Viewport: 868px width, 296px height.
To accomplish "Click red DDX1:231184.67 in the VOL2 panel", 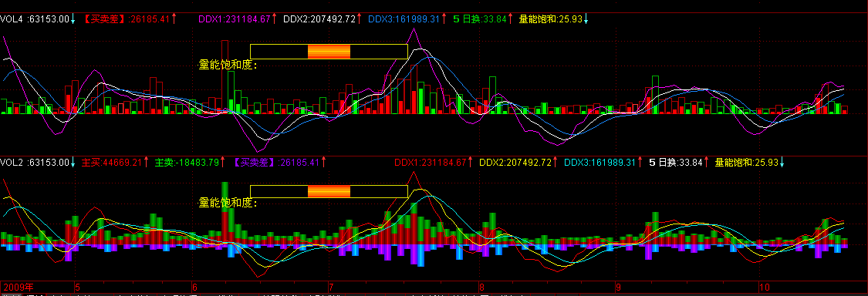I will [x=431, y=163].
